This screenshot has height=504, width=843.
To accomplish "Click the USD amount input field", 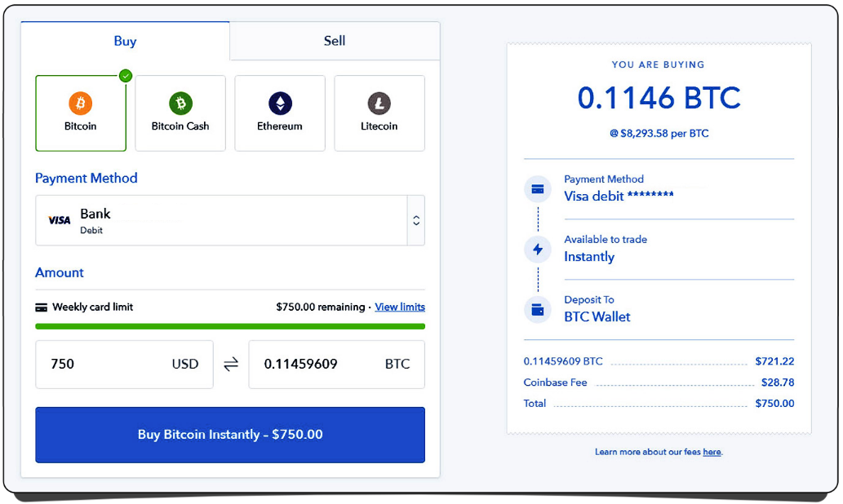I will pos(106,365).
